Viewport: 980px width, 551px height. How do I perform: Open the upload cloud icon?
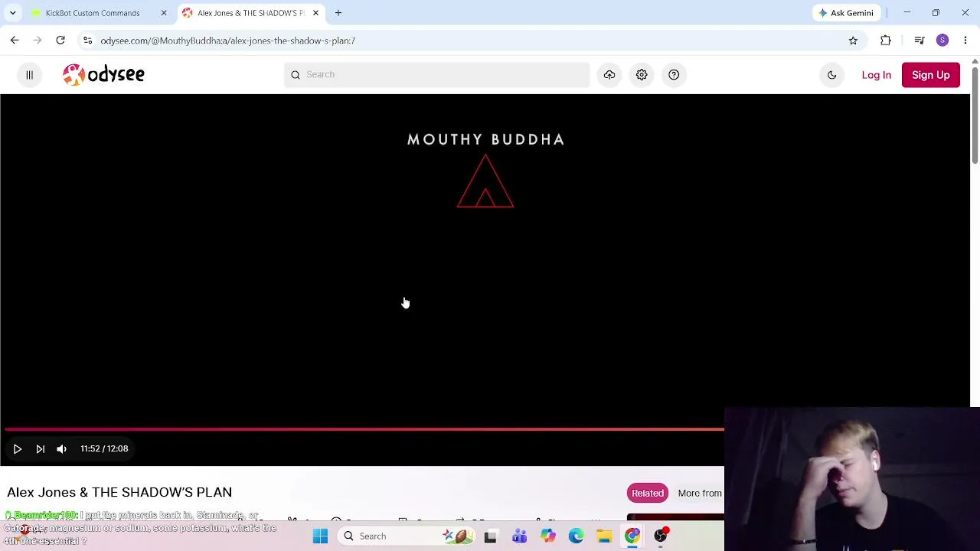point(609,74)
